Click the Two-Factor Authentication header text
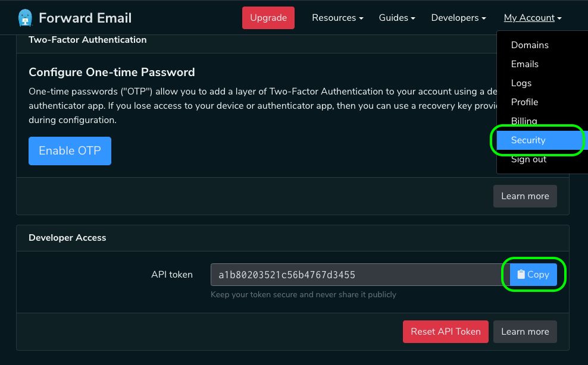 (87, 40)
